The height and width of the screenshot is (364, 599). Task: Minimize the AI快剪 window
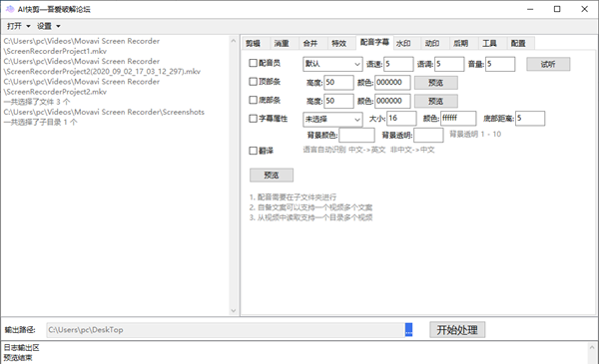(x=530, y=9)
